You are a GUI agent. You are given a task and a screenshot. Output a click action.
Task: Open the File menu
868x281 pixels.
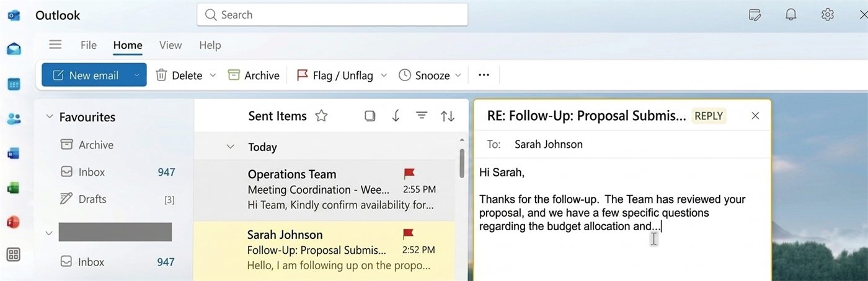89,45
